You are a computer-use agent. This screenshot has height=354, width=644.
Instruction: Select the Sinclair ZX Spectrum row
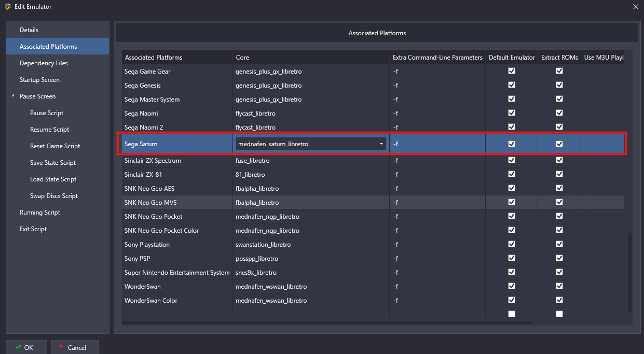[373, 161]
